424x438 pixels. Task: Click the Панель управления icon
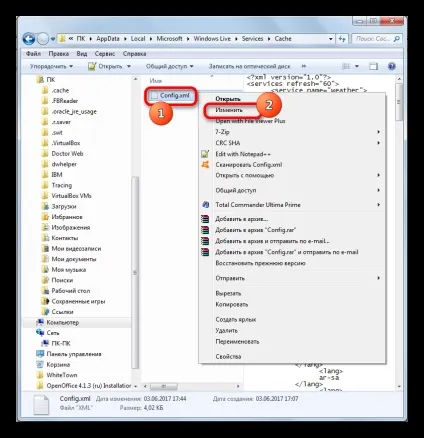(40, 354)
